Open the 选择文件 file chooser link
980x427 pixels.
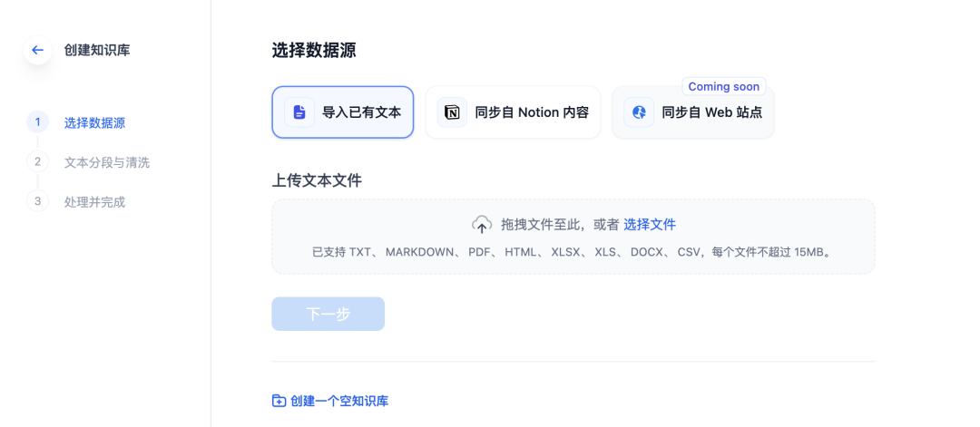649,224
